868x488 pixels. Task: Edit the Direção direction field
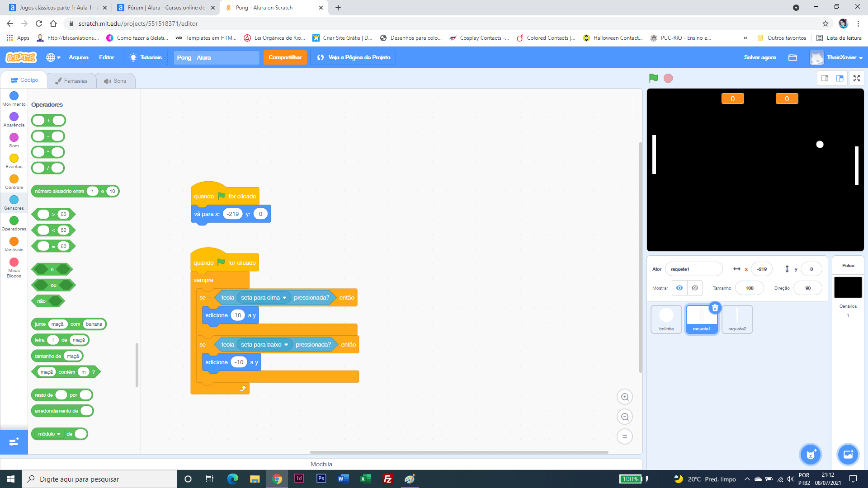(x=808, y=288)
